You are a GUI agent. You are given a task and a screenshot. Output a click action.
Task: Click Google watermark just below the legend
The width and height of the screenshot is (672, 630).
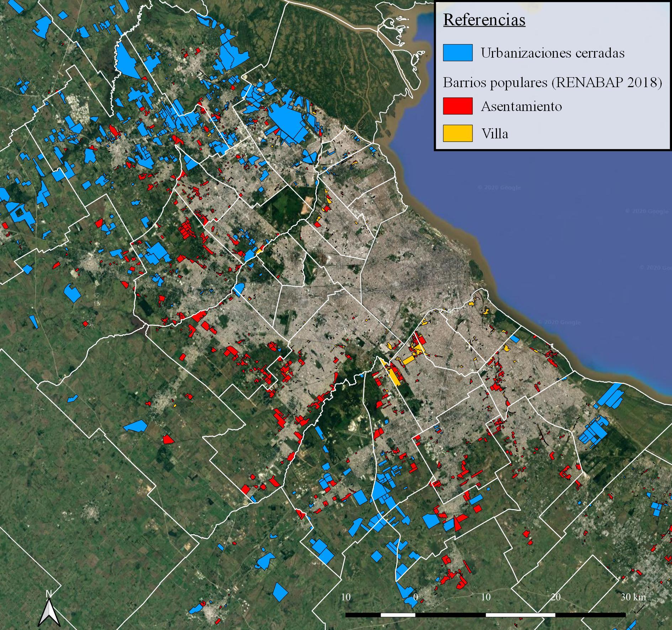pyautogui.click(x=499, y=187)
